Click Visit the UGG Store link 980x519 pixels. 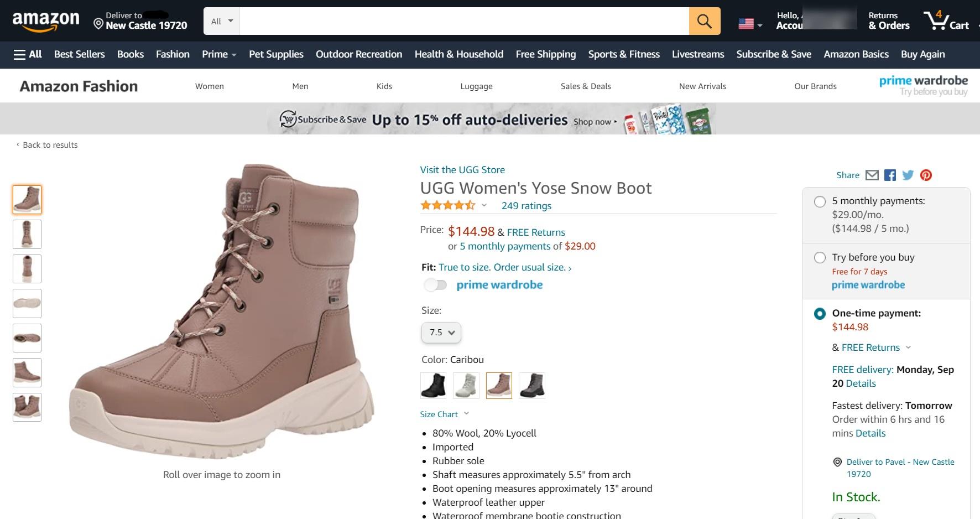coord(462,170)
